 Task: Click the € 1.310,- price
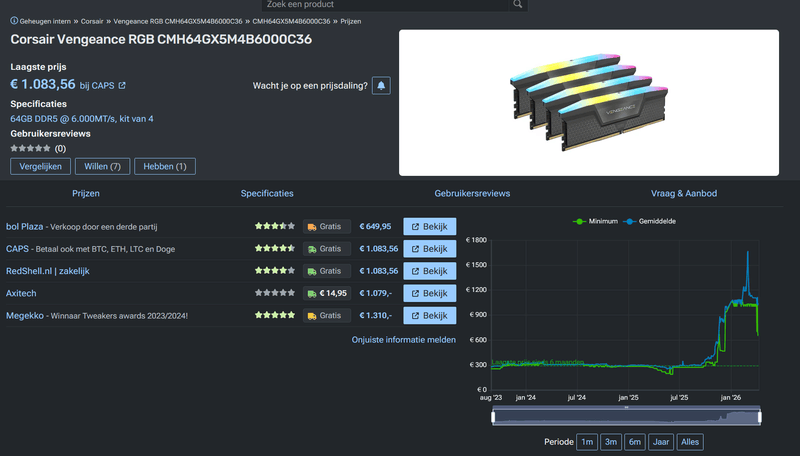click(375, 316)
